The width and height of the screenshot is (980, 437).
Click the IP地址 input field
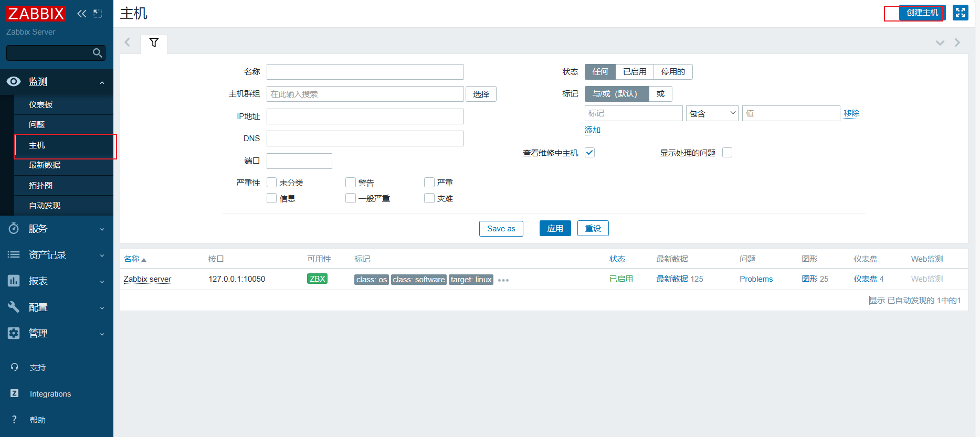point(365,116)
